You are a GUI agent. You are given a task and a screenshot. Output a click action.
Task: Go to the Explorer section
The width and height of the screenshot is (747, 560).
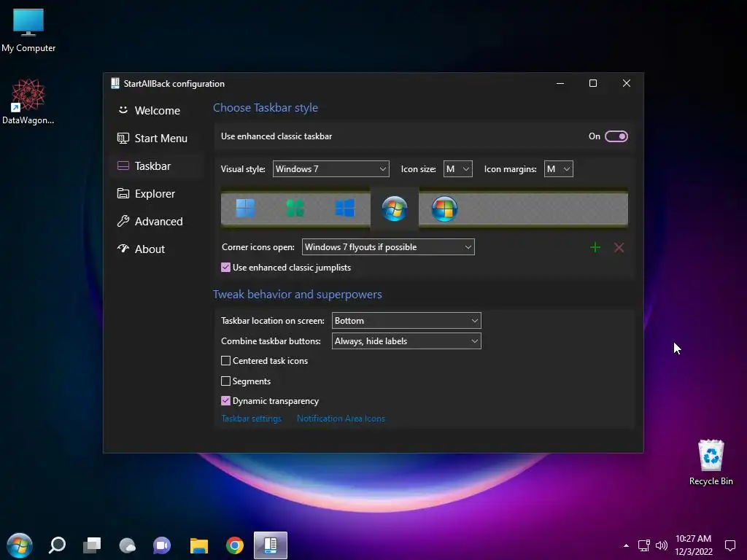point(157,193)
